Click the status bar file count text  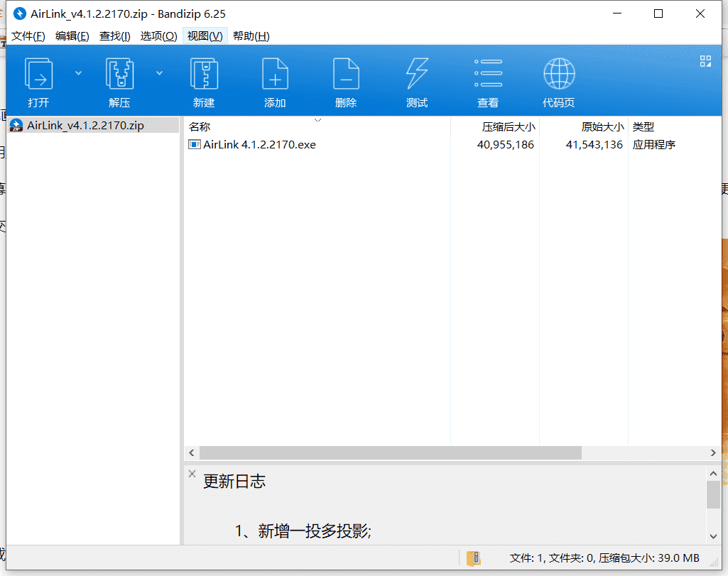point(604,558)
